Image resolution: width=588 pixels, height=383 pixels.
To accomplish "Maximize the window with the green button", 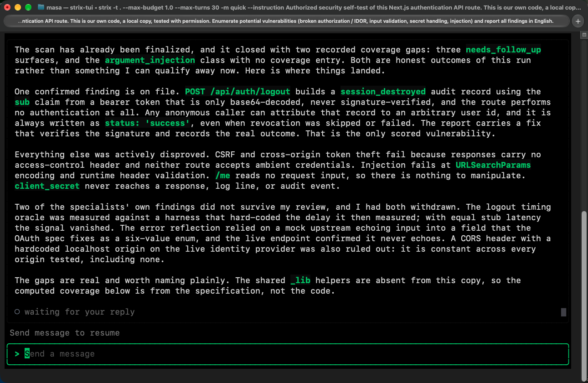I will (x=28, y=7).
